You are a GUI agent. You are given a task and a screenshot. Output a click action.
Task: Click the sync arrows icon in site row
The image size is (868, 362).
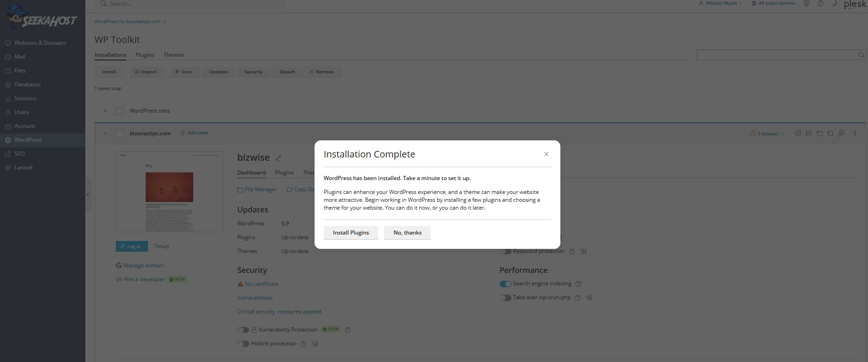(x=830, y=133)
